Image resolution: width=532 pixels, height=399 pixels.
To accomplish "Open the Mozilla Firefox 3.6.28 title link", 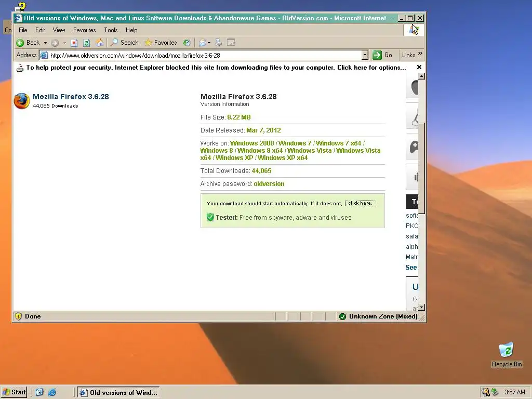I will 71,97.
